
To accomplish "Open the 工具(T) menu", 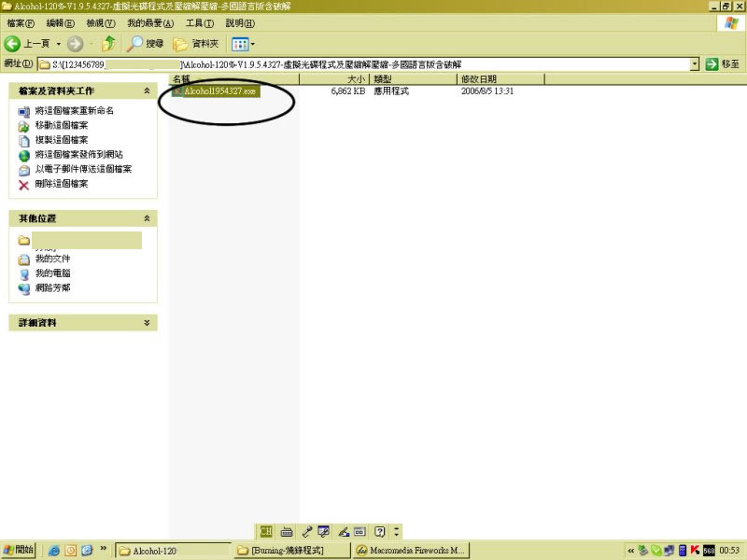I will pos(199,22).
